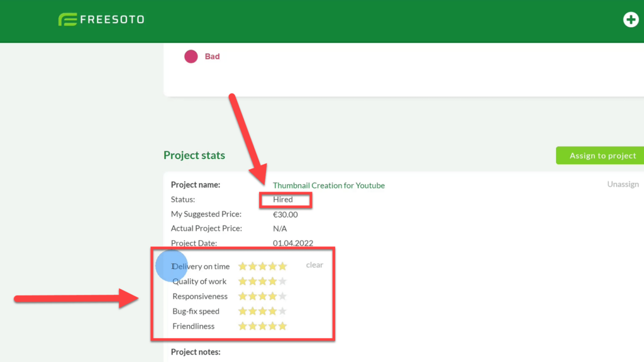Click the Assign to project button
The height and width of the screenshot is (362, 644).
click(x=600, y=156)
